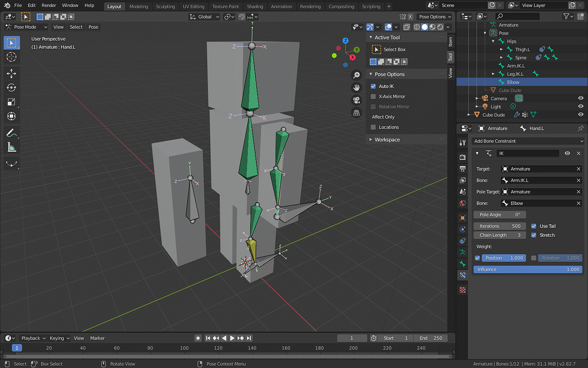Open the Keying dropdown
This screenshot has width=588, height=368.
point(59,338)
